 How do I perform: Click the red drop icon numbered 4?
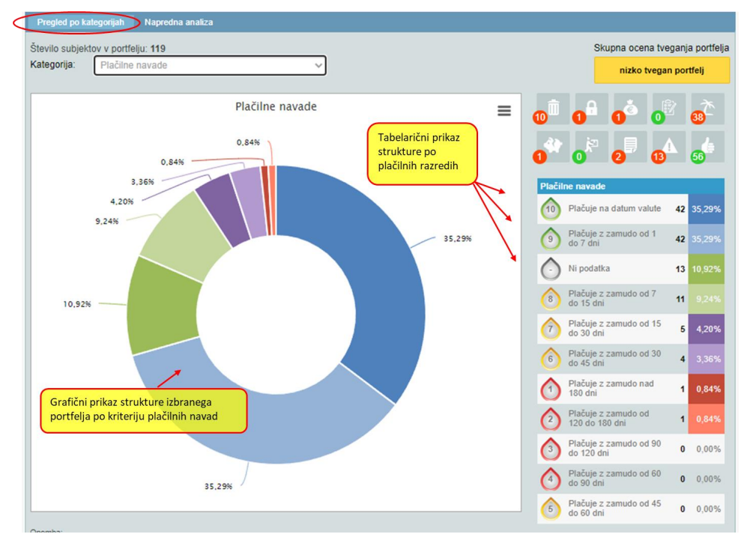551,479
